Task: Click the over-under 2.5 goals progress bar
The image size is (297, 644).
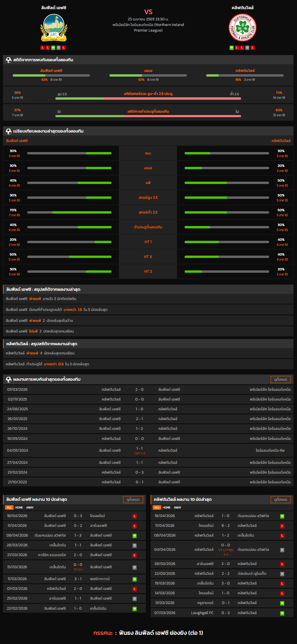Action: pos(148,99)
